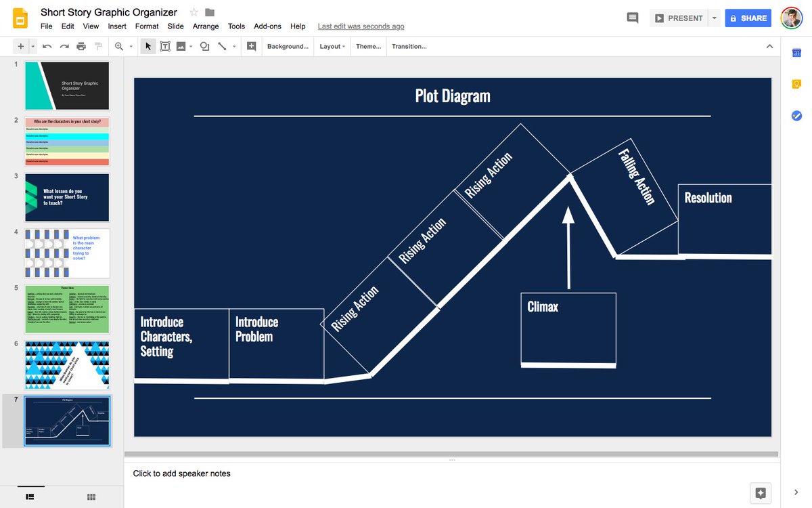Click the new slide plus button

click(x=20, y=46)
